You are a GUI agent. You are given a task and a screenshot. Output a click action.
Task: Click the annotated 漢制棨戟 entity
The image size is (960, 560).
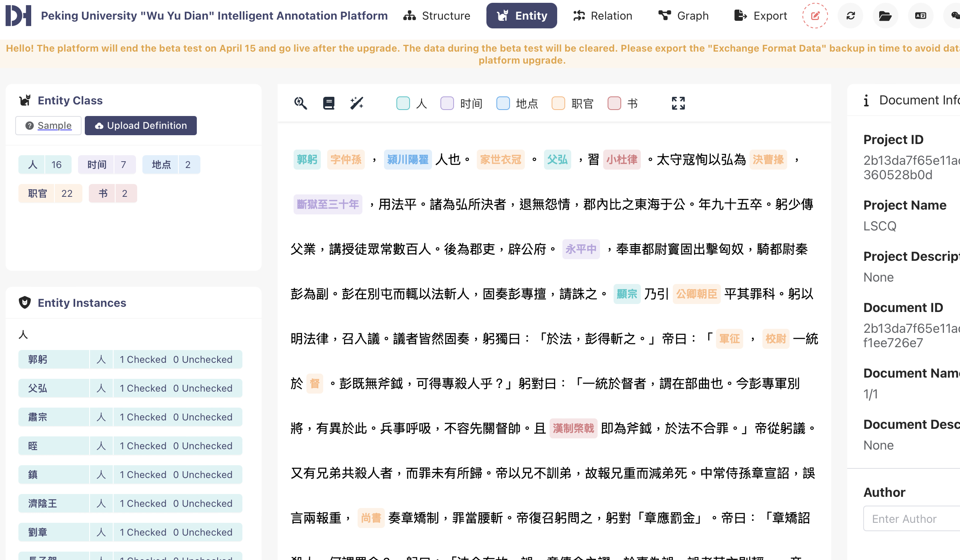(574, 428)
